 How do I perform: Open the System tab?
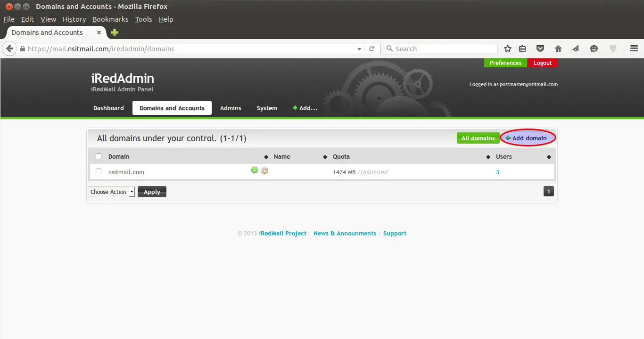point(267,108)
